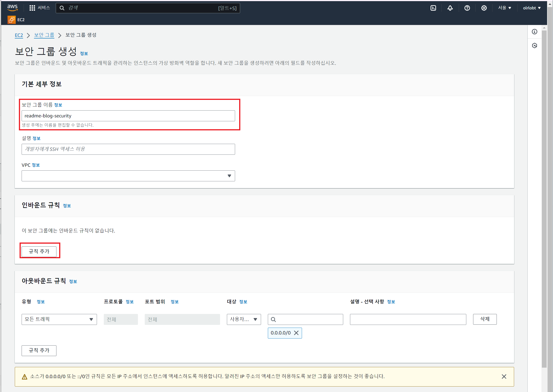
Task: Open the outbound type dropdown showing 모든 트래픽
Action: pyautogui.click(x=59, y=319)
